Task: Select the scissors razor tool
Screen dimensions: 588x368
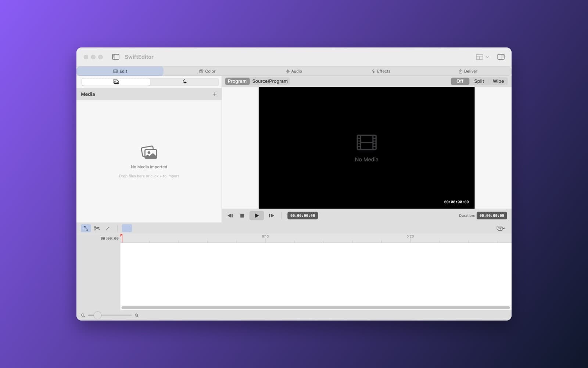Action: point(97,228)
